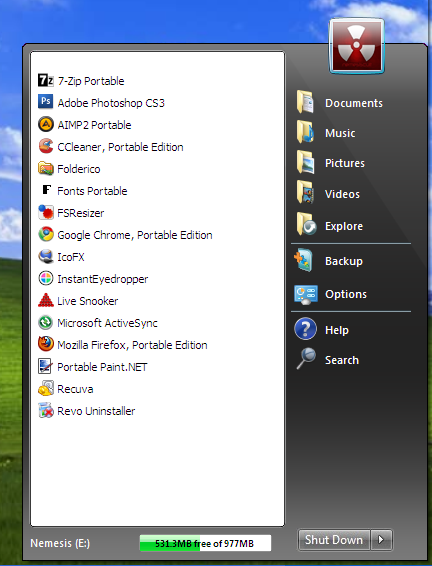This screenshot has width=432, height=566.
Task: Launch 7-Zip Portable text entry
Action: (91, 81)
